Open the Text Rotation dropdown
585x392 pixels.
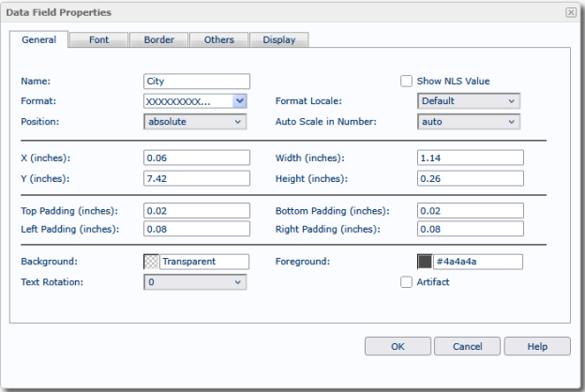[195, 282]
